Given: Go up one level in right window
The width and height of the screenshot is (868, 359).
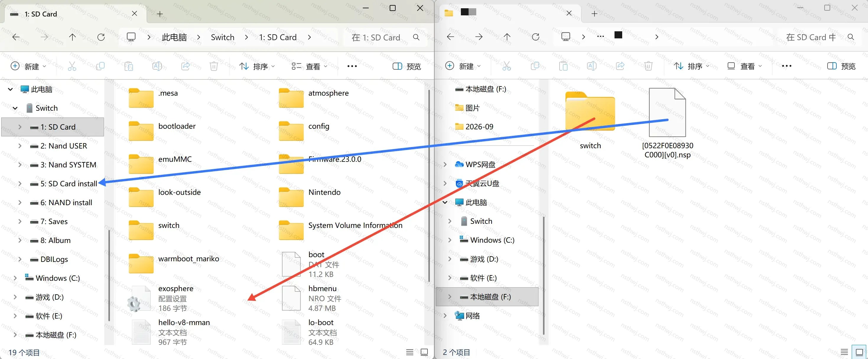Looking at the screenshot, I should click(507, 37).
